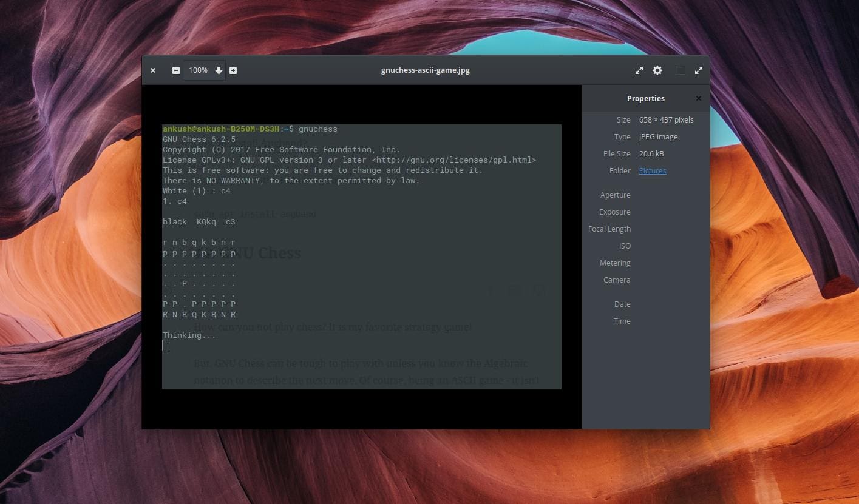This screenshot has width=859, height=504.
Task: Click the Aperture property row
Action: point(616,195)
